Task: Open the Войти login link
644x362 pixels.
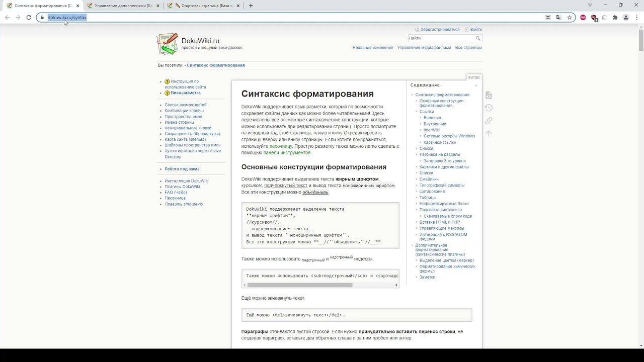Action: coord(476,30)
